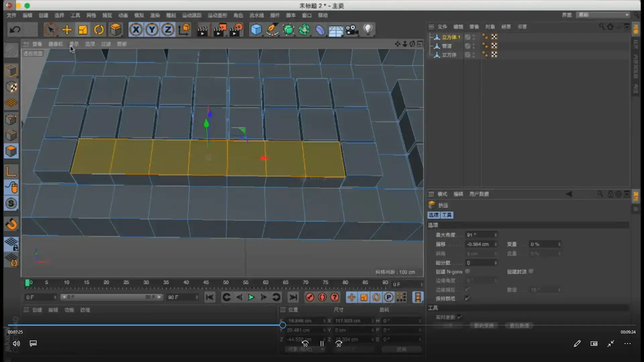
Task: Click the 最大角度 value stepper arrows
Action: point(495,235)
